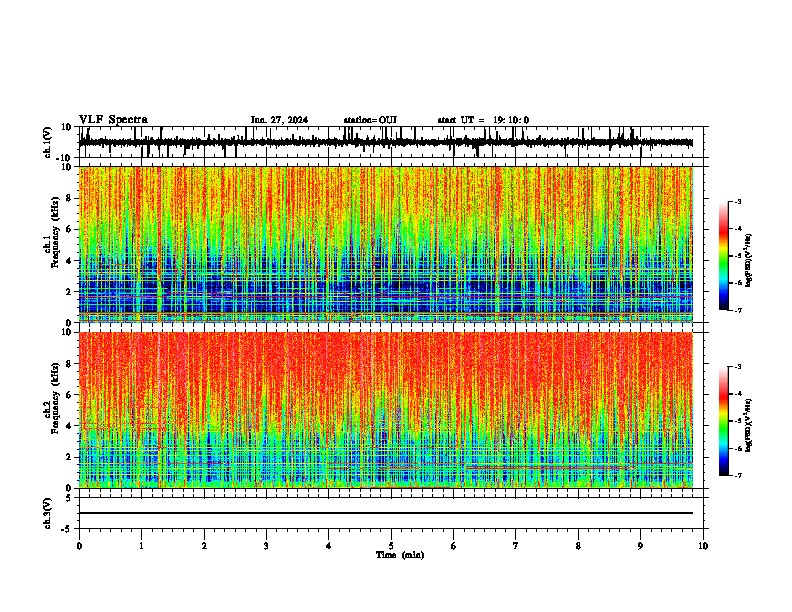Click the date label "Jan. 27, 2024"

[279, 120]
